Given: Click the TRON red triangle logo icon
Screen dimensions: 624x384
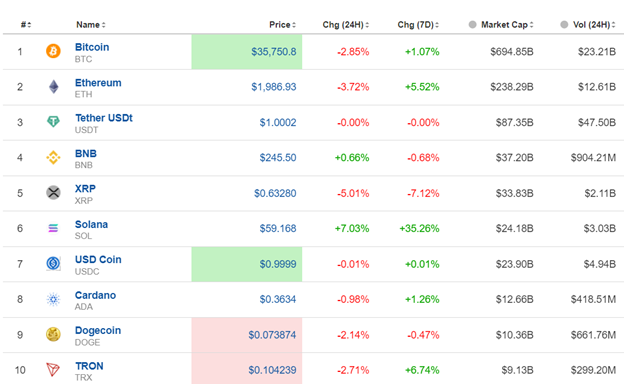Looking at the screenshot, I should tap(53, 370).
